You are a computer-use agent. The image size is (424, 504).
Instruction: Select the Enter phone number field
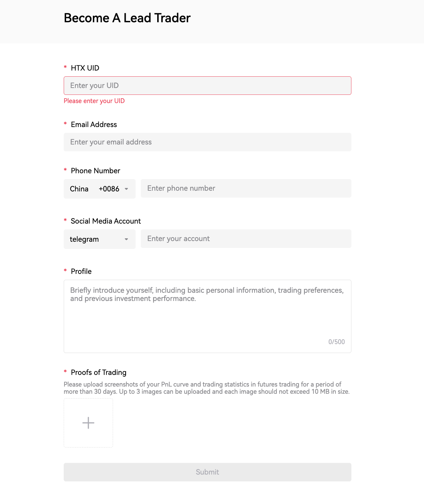click(x=246, y=188)
